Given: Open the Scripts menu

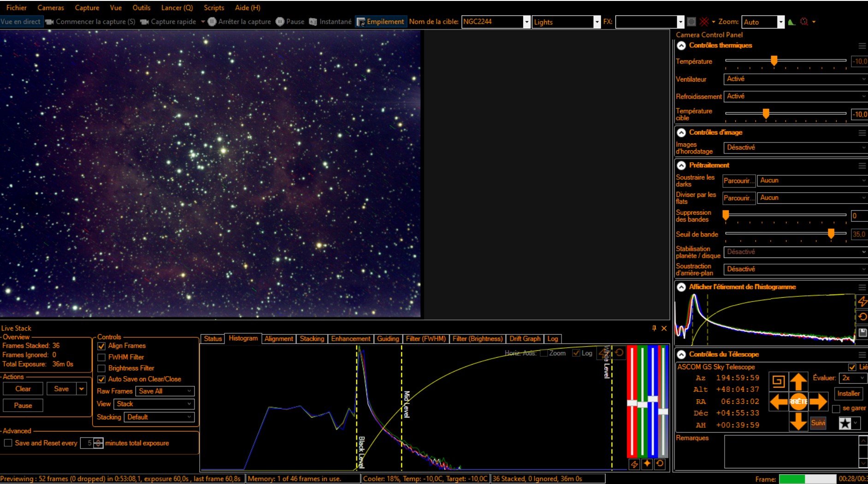Looking at the screenshot, I should 214,8.
